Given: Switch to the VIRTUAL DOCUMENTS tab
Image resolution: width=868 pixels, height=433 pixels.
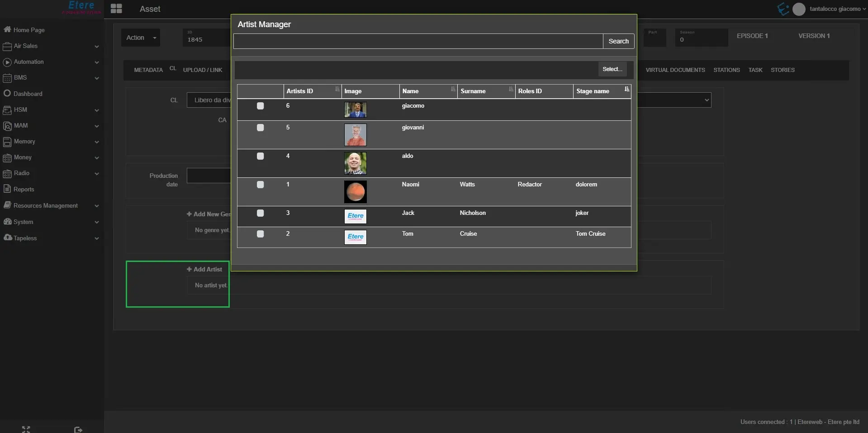Looking at the screenshot, I should tap(675, 70).
